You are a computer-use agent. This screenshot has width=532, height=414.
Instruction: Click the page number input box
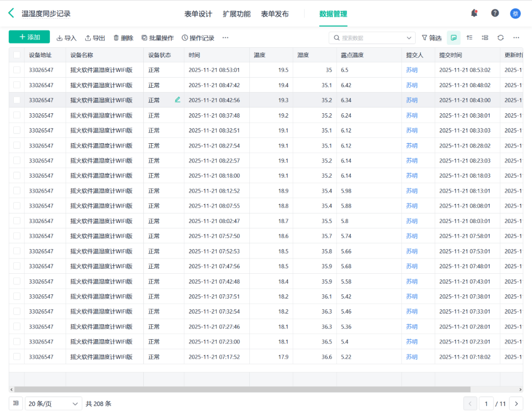coord(486,404)
